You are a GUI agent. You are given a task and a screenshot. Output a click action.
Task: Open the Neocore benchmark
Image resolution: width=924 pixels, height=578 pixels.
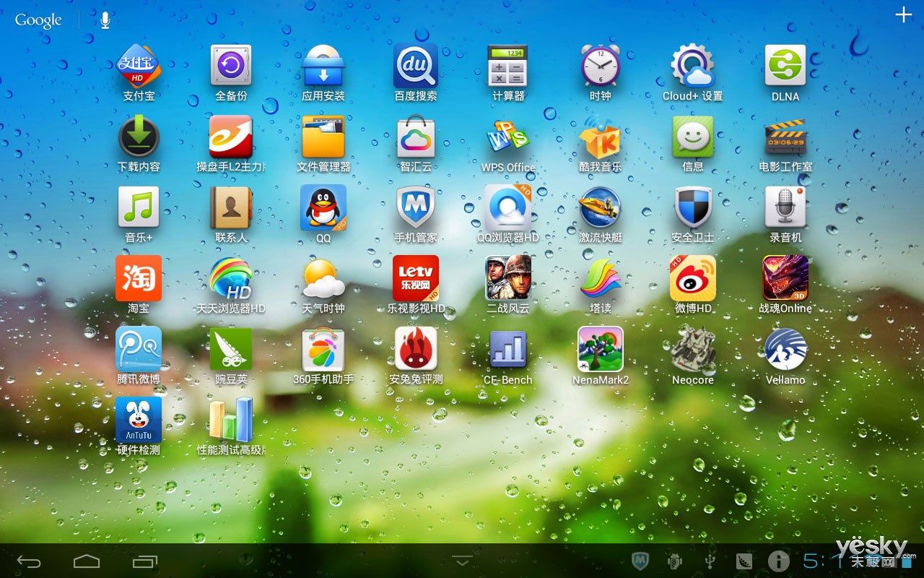coord(693,349)
